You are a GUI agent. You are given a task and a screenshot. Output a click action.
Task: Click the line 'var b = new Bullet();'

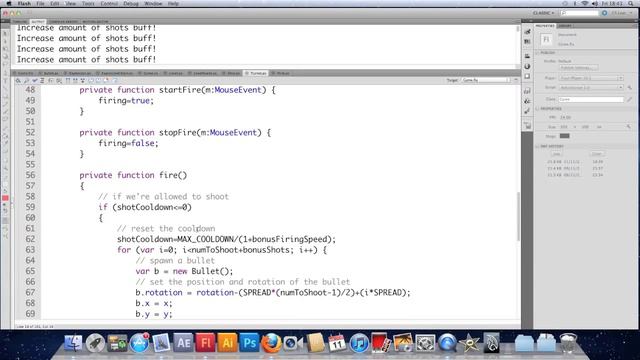click(184, 271)
